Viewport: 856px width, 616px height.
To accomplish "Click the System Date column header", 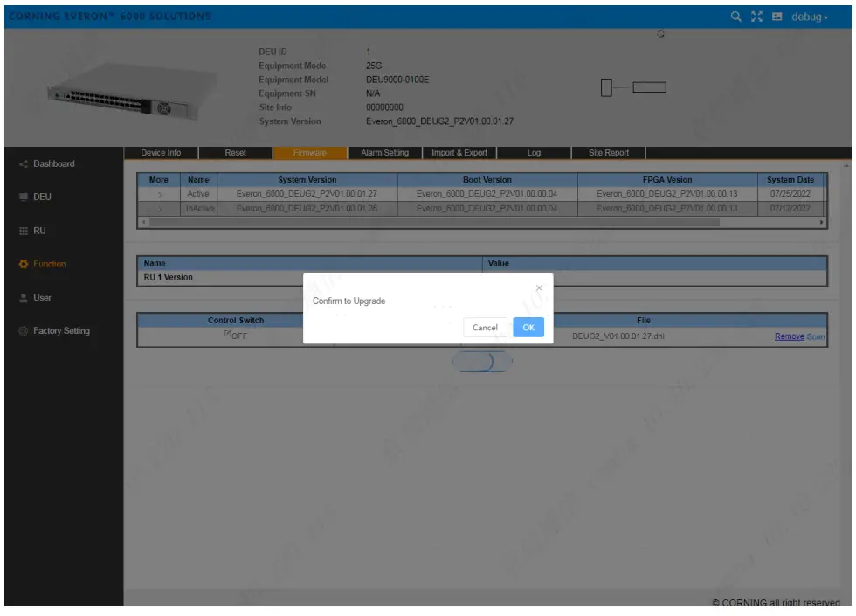I will [790, 180].
